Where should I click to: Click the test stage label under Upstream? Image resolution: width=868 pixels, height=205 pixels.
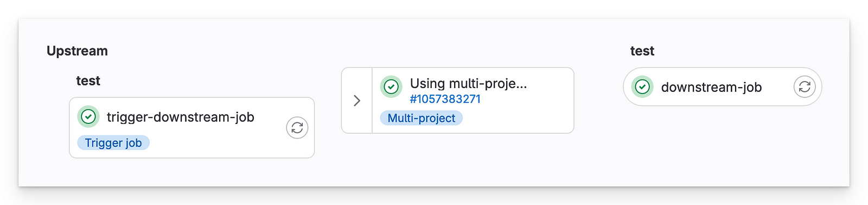88,80
